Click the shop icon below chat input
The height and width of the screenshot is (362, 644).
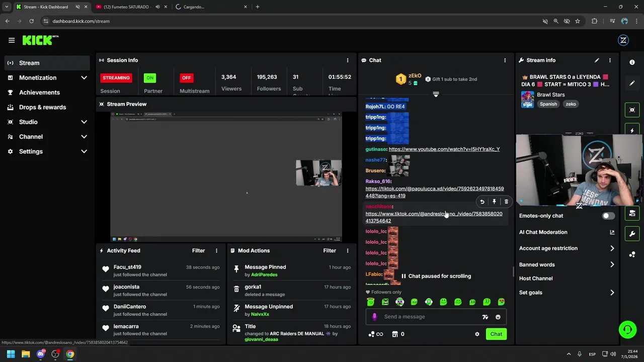395,334
